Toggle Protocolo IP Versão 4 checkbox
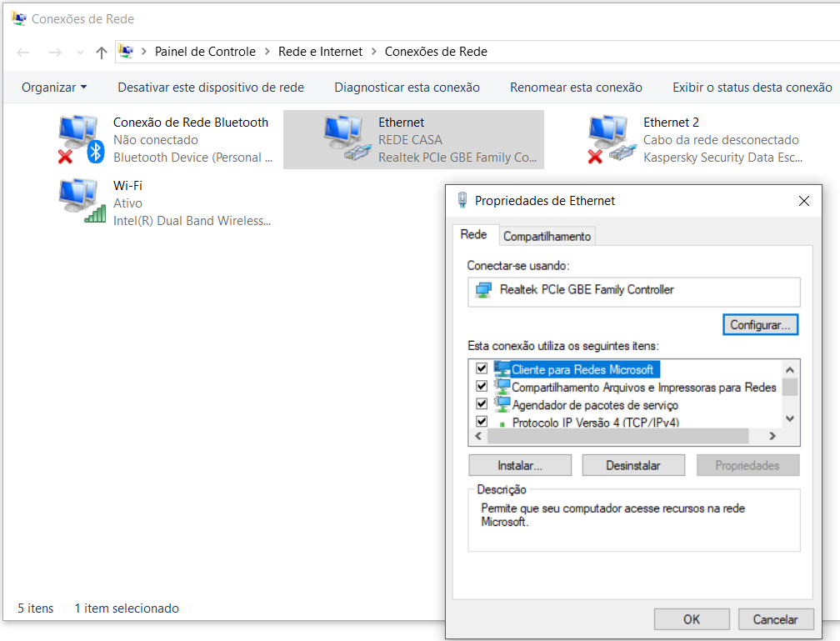The height and width of the screenshot is (641, 840). pyautogui.click(x=482, y=421)
